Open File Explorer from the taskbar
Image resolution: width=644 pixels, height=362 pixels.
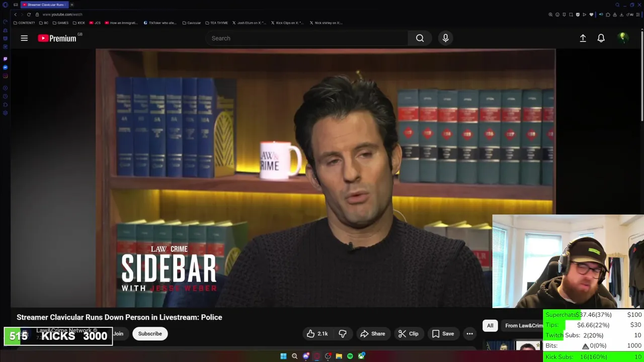click(x=339, y=356)
